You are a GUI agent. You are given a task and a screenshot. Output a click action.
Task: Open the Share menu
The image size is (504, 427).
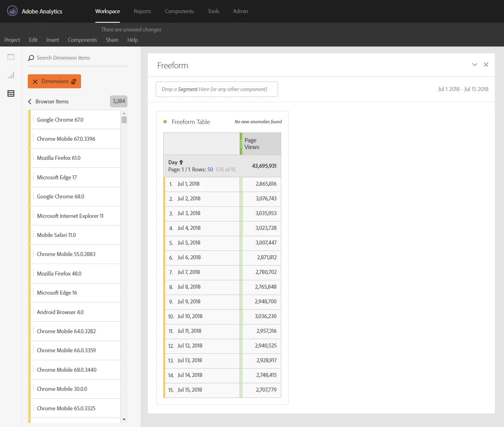point(112,40)
